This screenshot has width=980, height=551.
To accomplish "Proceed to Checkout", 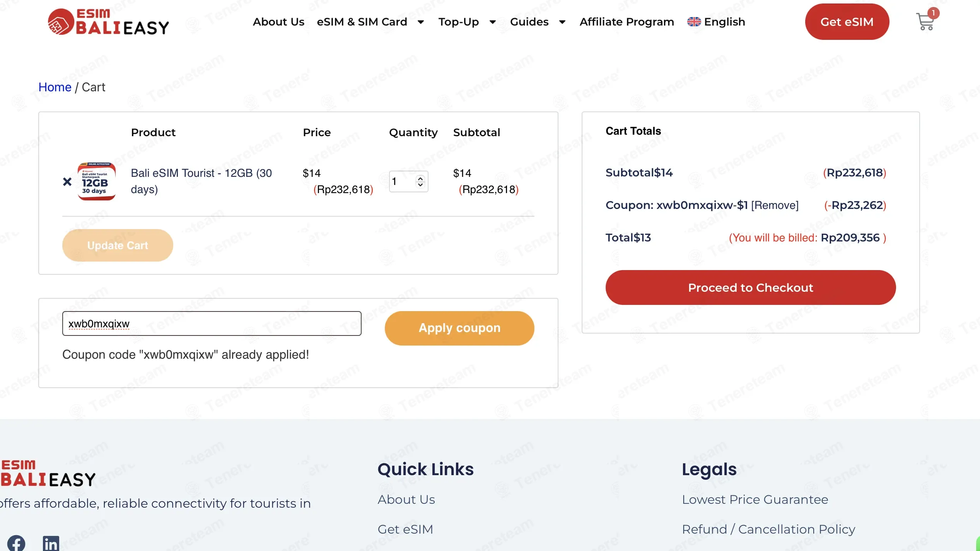I will coord(751,287).
